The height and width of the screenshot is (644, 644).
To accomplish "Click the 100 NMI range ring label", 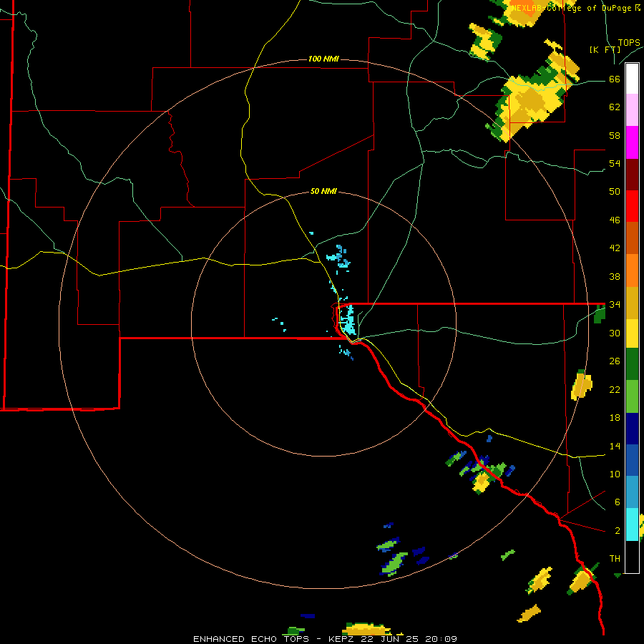I will (x=323, y=59).
